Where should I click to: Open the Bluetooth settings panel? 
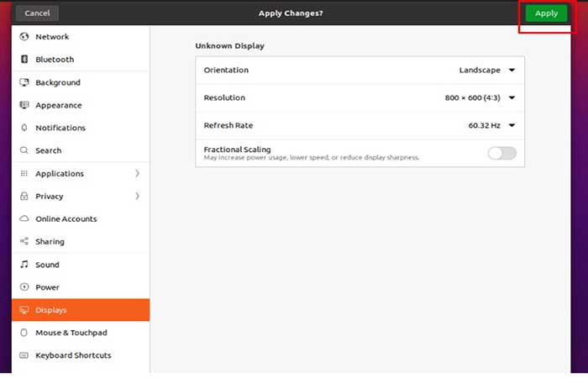tap(81, 60)
